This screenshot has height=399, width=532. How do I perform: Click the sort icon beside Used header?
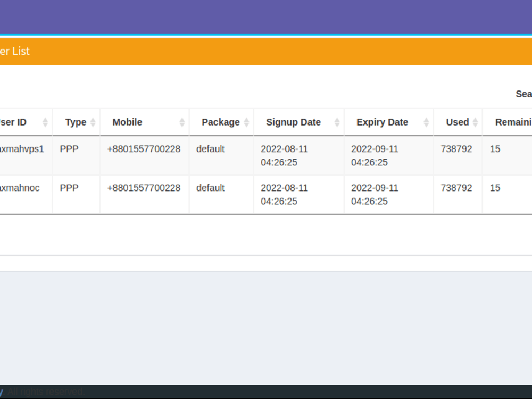(x=475, y=122)
